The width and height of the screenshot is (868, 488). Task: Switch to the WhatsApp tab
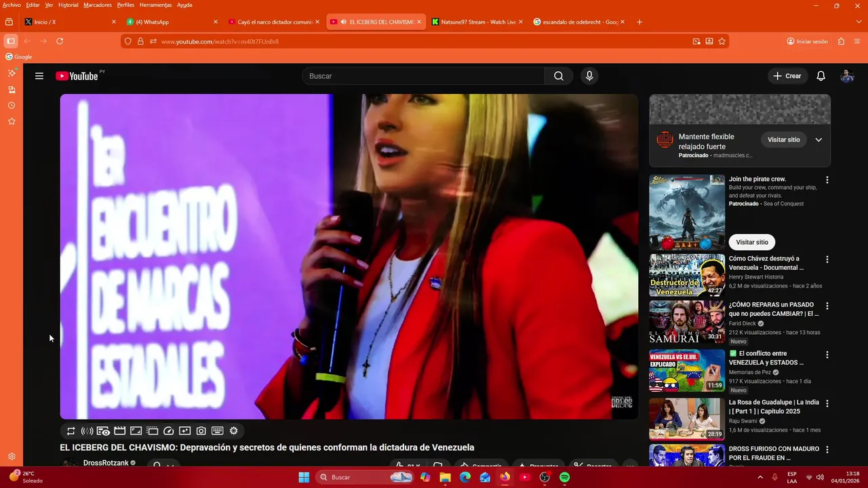pos(172,22)
